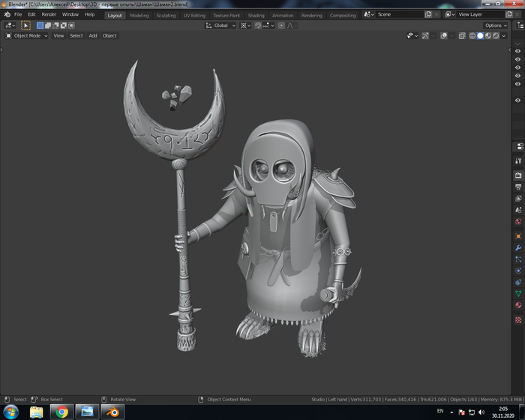Open the Object Mode dropdown
Screen dimensions: 525x420
(26, 35)
